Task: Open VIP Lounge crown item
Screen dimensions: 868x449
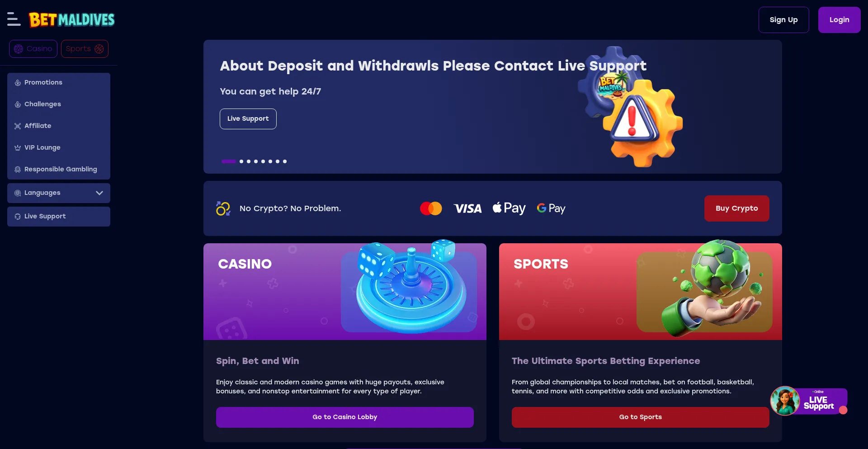Action: coord(59,147)
